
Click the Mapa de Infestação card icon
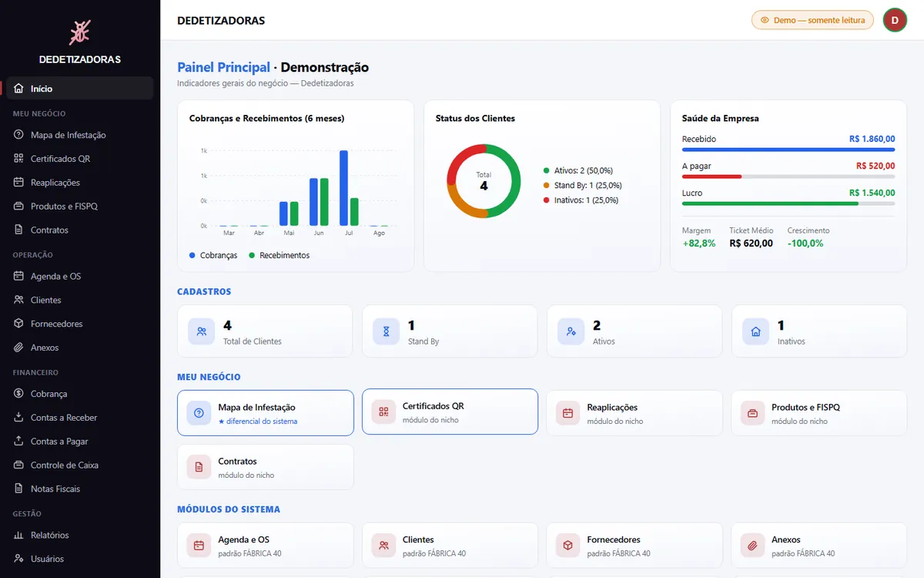point(199,413)
